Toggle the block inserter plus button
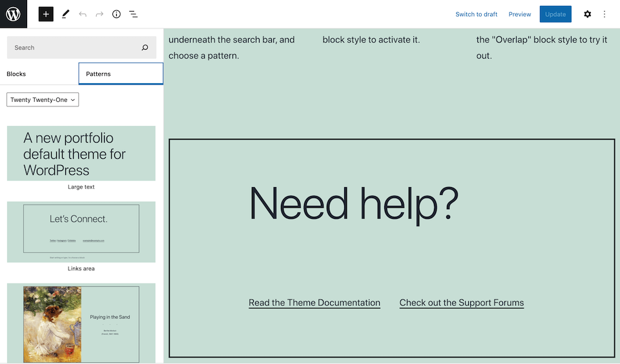This screenshot has width=620, height=364. (x=46, y=14)
